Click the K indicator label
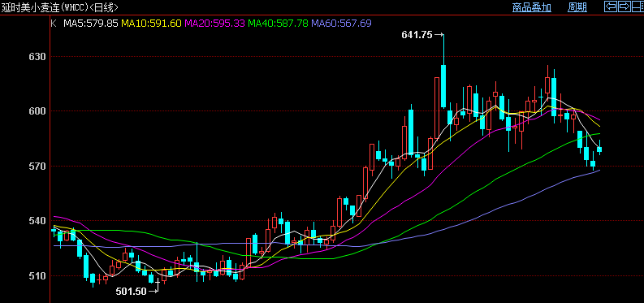 (x=53, y=24)
